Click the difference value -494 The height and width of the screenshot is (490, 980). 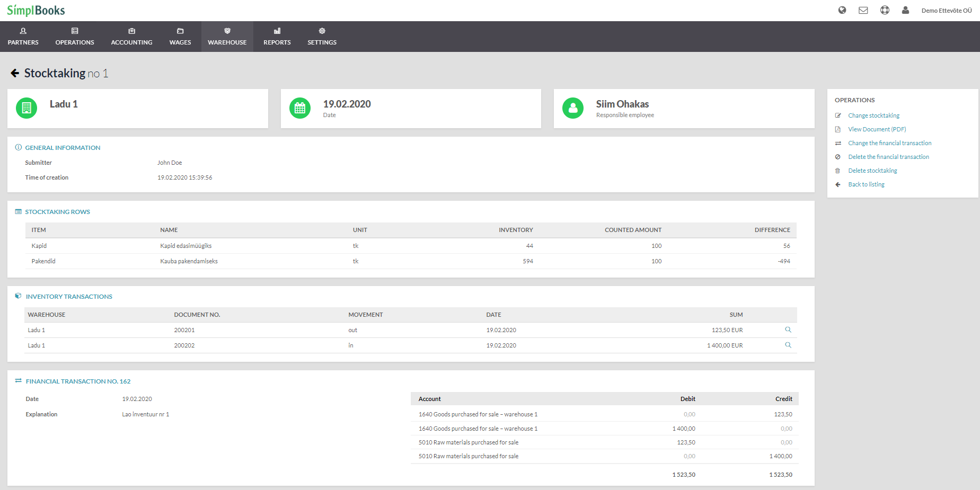784,261
